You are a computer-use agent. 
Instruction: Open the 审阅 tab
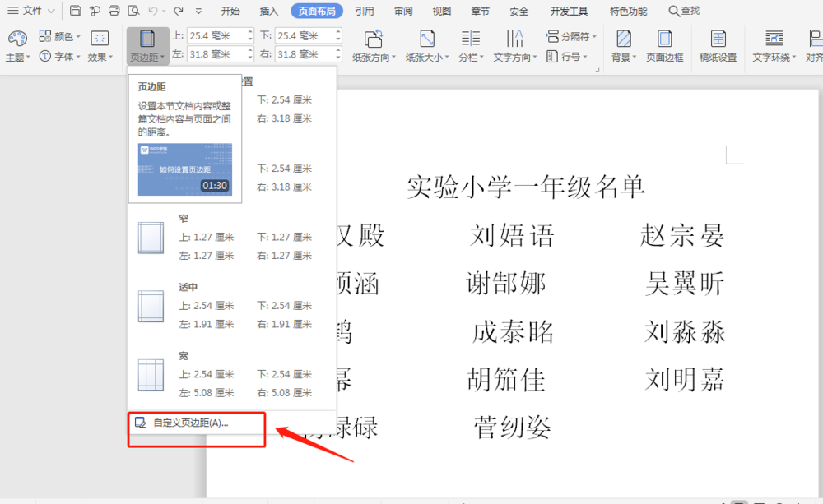403,11
